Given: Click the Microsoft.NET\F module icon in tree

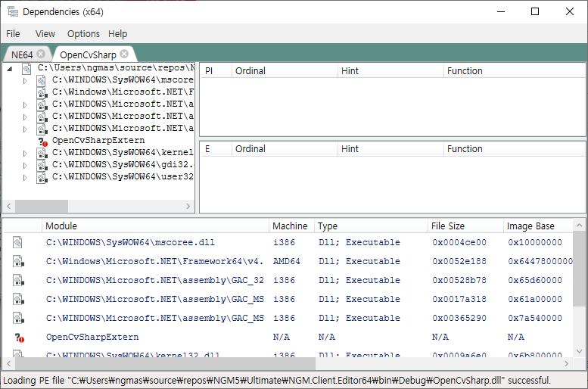Looking at the screenshot, I should (x=42, y=92).
